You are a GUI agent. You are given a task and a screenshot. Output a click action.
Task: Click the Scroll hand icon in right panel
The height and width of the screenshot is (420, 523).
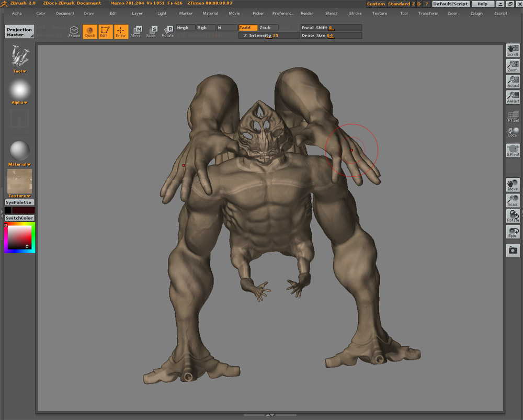tap(513, 50)
